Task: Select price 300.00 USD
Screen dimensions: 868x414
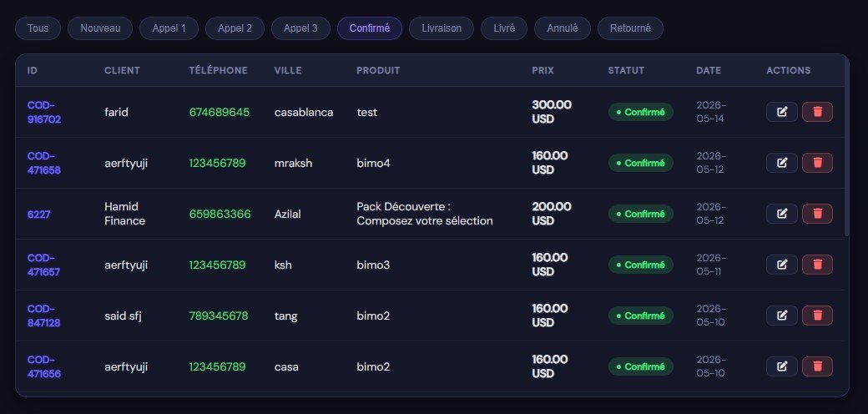Action: click(552, 112)
